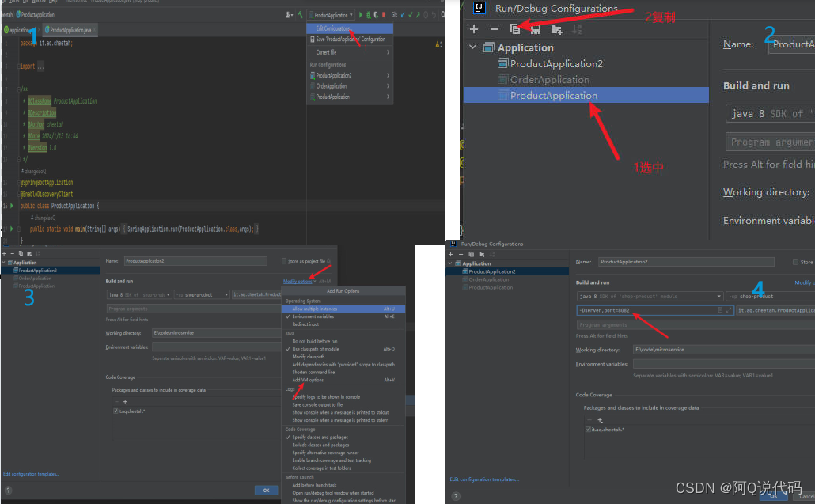Click the Working directory field in the -Dserver.port dialog

tap(724, 349)
